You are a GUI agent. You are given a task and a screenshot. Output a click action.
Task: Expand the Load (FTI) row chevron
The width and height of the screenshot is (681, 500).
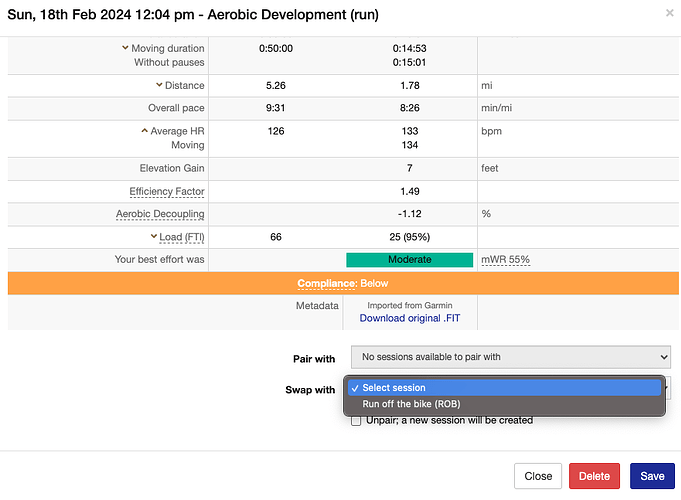(152, 237)
